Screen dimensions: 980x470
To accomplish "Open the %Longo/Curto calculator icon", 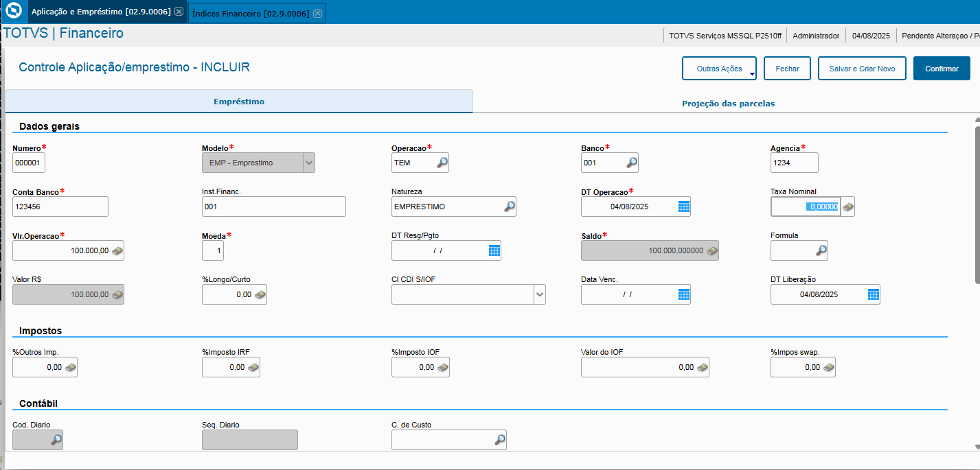I will 260,295.
